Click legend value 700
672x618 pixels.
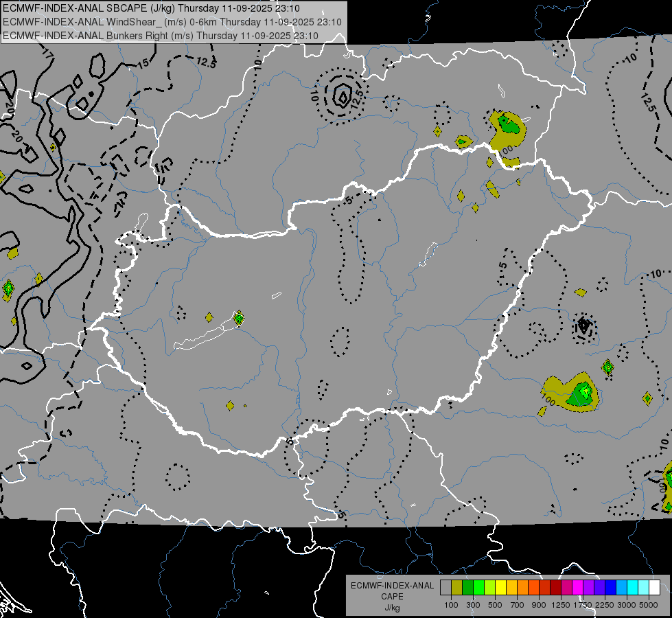click(x=518, y=605)
